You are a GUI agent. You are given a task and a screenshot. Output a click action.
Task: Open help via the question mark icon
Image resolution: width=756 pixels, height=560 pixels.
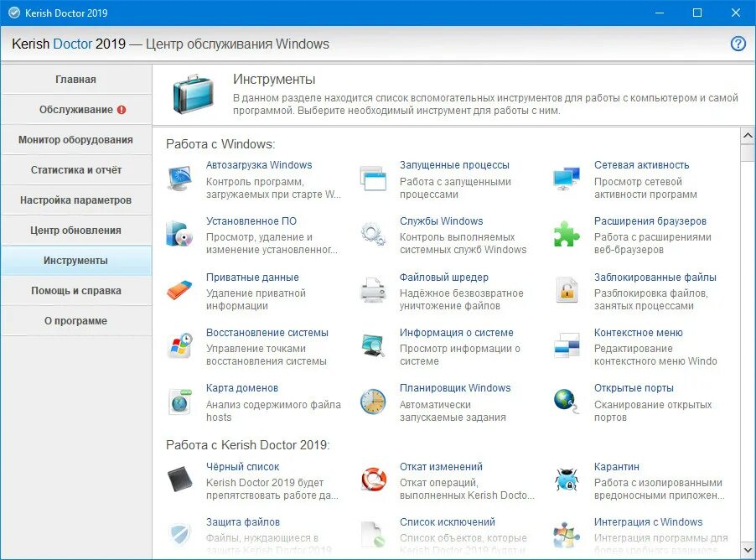click(738, 44)
